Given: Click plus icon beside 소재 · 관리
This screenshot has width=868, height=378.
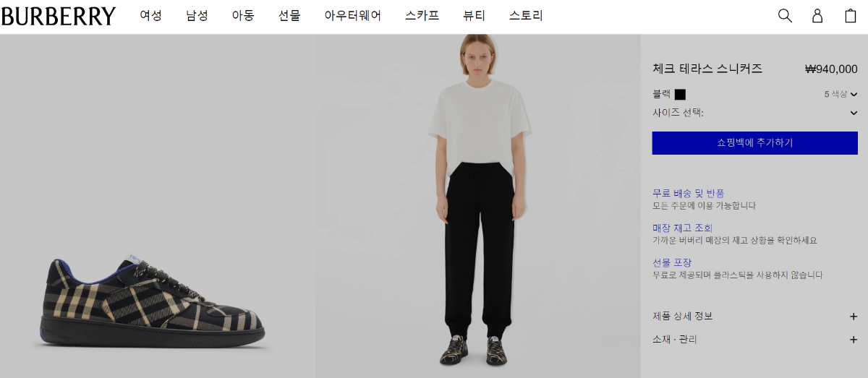Looking at the screenshot, I should pyautogui.click(x=854, y=340).
